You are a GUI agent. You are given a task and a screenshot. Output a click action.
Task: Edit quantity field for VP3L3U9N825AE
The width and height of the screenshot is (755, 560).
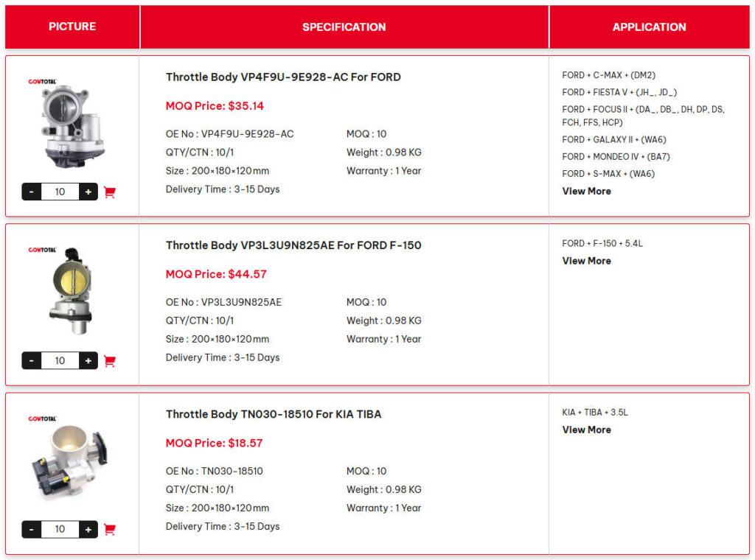click(60, 360)
